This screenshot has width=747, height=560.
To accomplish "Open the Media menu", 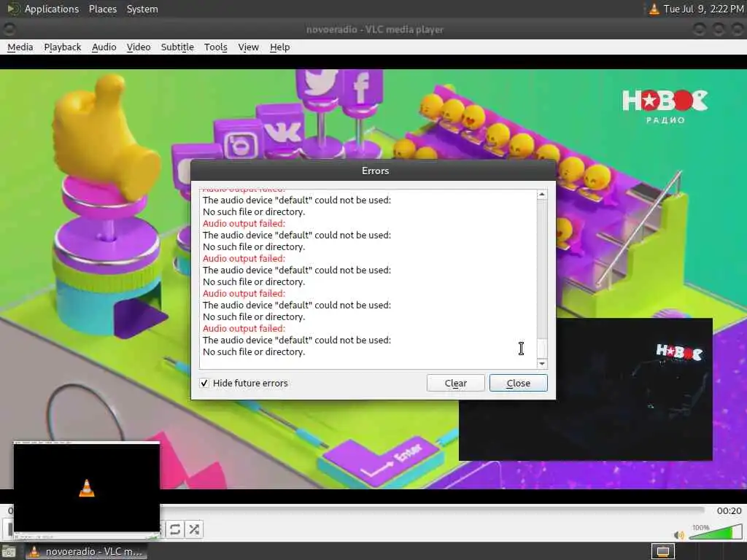I will pos(20,47).
